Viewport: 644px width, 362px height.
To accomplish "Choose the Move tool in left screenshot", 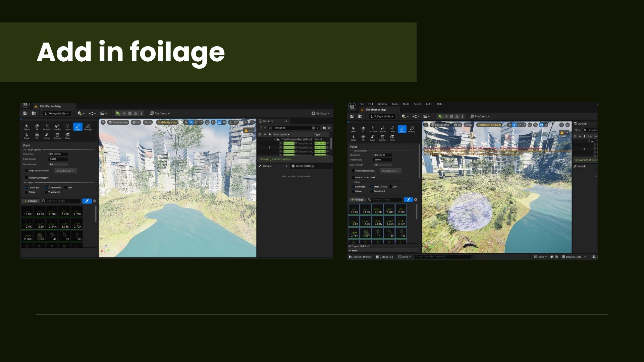I will point(67,136).
